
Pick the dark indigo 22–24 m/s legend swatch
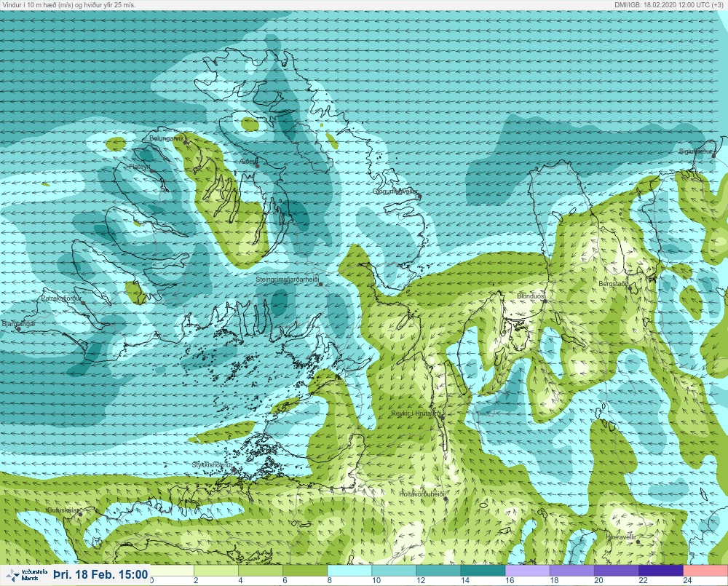[661, 570]
